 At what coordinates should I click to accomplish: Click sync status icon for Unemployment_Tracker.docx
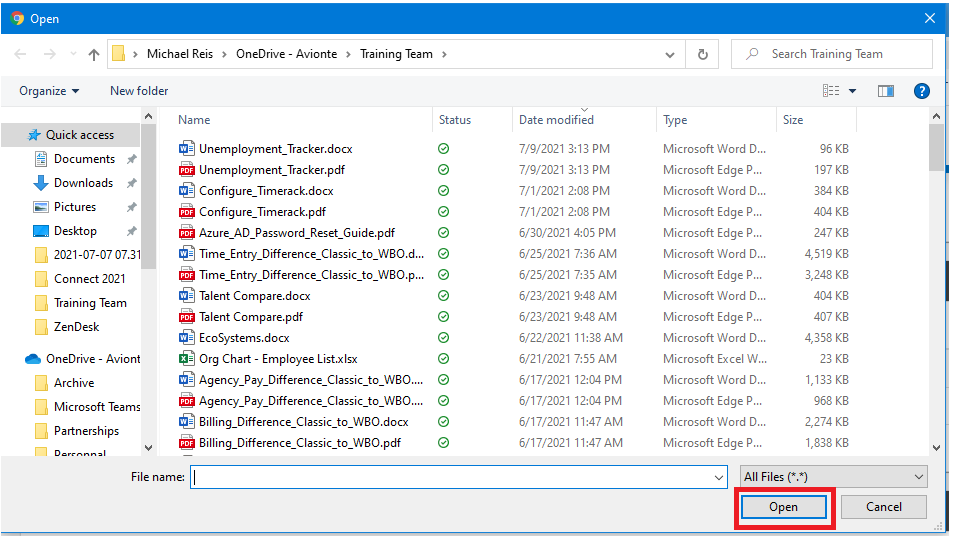pyautogui.click(x=444, y=149)
